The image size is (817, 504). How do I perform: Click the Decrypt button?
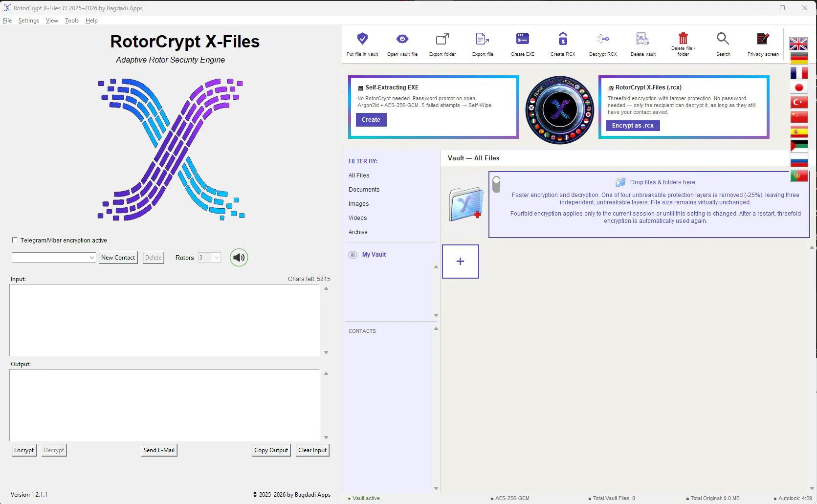tap(54, 450)
